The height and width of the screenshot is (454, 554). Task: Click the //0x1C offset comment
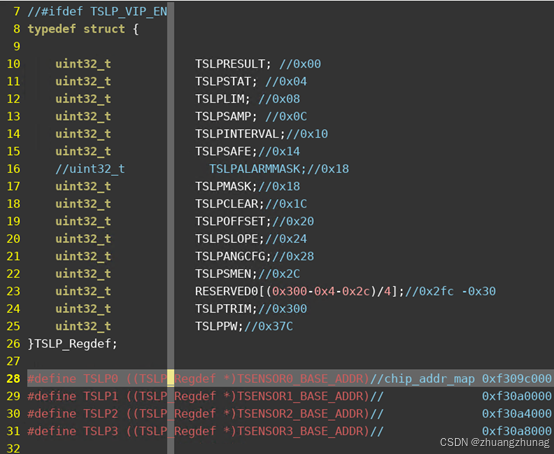pos(286,204)
